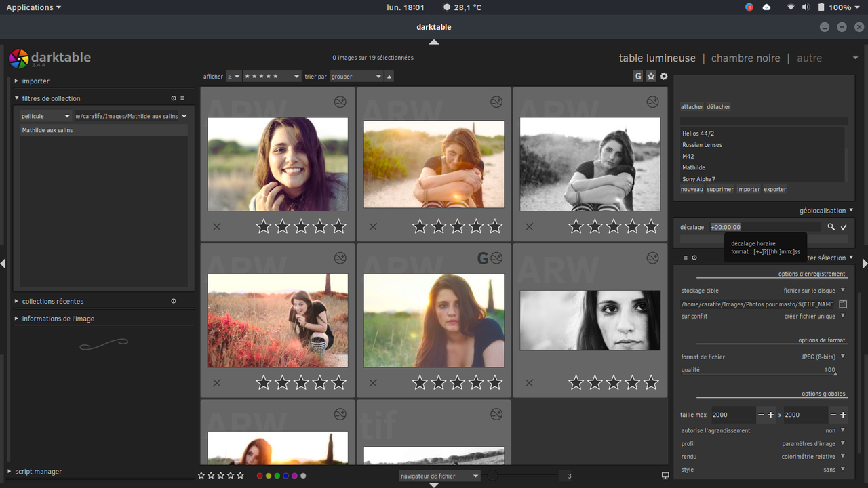The height and width of the screenshot is (488, 868).
Task: Open stockage cible dropdown
Action: coord(764,290)
